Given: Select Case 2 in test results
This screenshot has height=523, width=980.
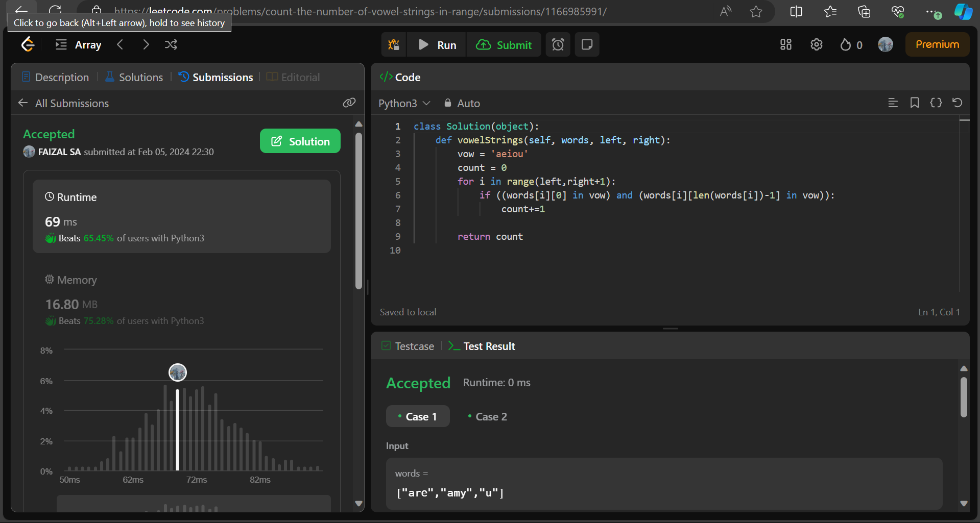Looking at the screenshot, I should pos(487,416).
